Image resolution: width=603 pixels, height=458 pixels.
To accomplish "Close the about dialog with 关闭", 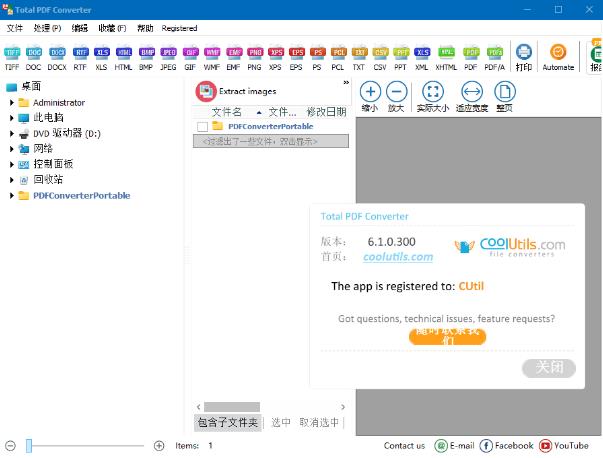I will [x=549, y=368].
